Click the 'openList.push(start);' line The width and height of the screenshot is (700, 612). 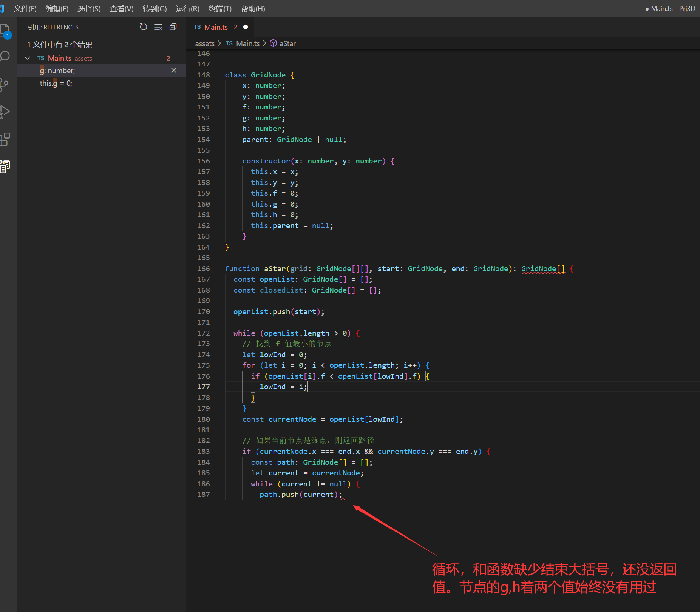(x=279, y=312)
